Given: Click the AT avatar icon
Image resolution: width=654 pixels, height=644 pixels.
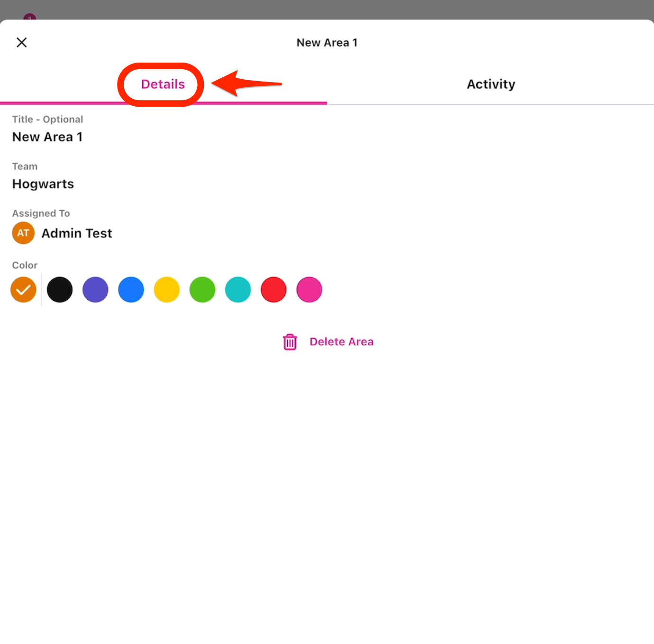Looking at the screenshot, I should [x=23, y=233].
